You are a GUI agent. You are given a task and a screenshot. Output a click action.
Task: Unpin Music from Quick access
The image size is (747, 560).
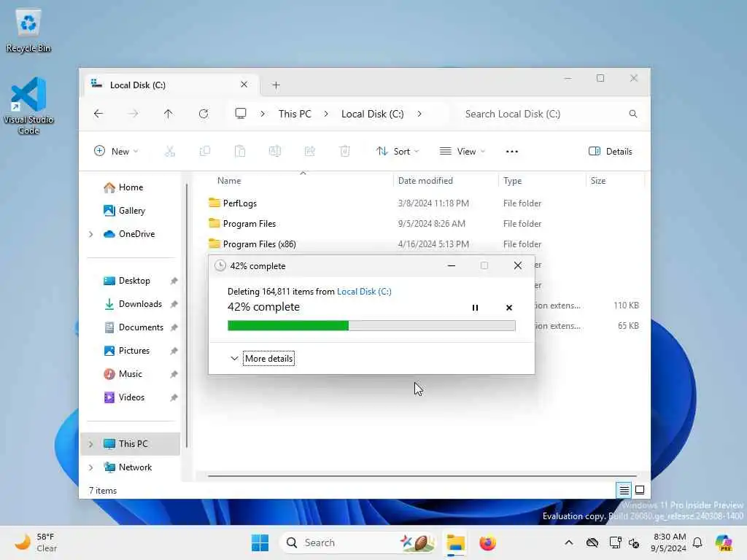(x=174, y=374)
